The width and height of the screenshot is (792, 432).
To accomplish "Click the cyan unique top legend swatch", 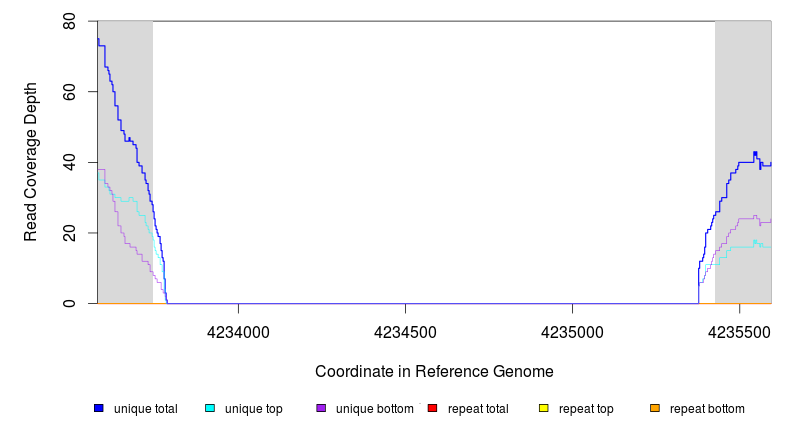I will coord(210,408).
